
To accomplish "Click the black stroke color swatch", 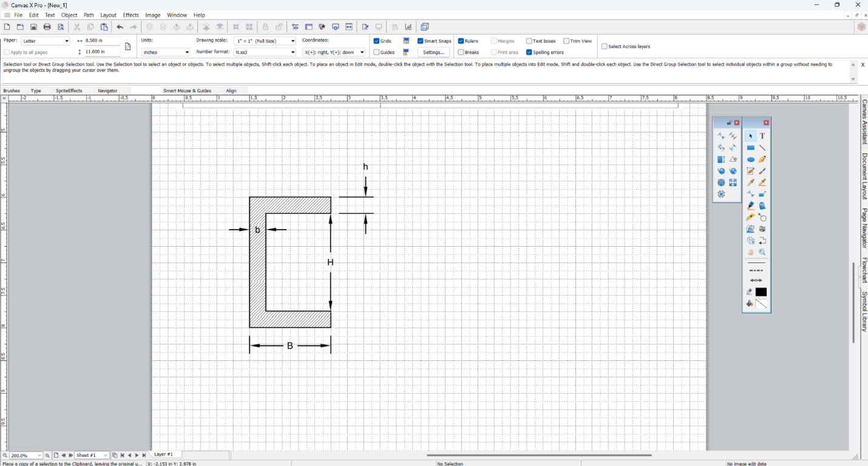I will coord(761,292).
